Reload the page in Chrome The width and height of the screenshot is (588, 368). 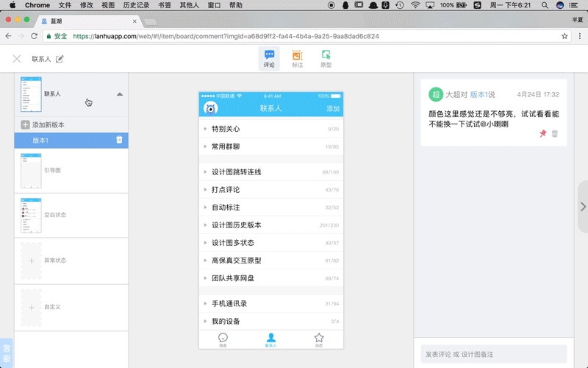[x=34, y=36]
